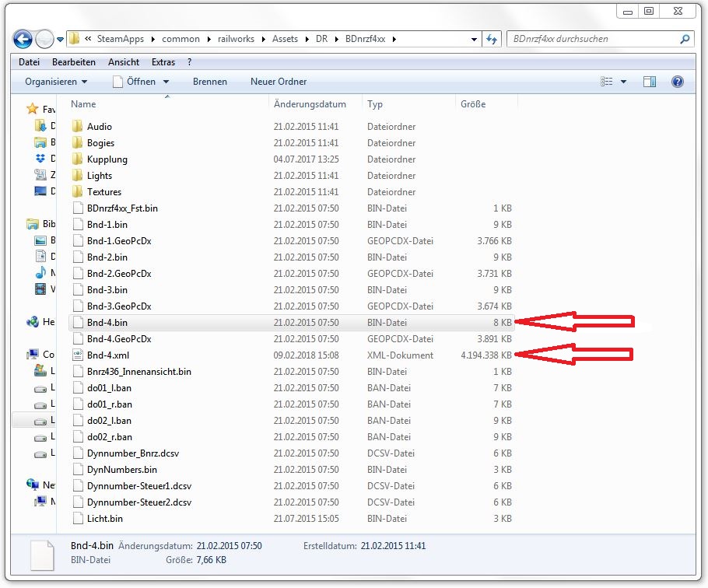Select file DynNumbers.bin
The image size is (708, 588).
pos(122,470)
